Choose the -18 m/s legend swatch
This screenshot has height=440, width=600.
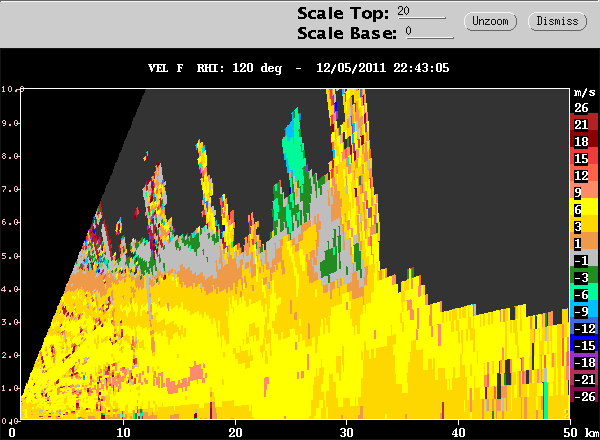point(581,362)
